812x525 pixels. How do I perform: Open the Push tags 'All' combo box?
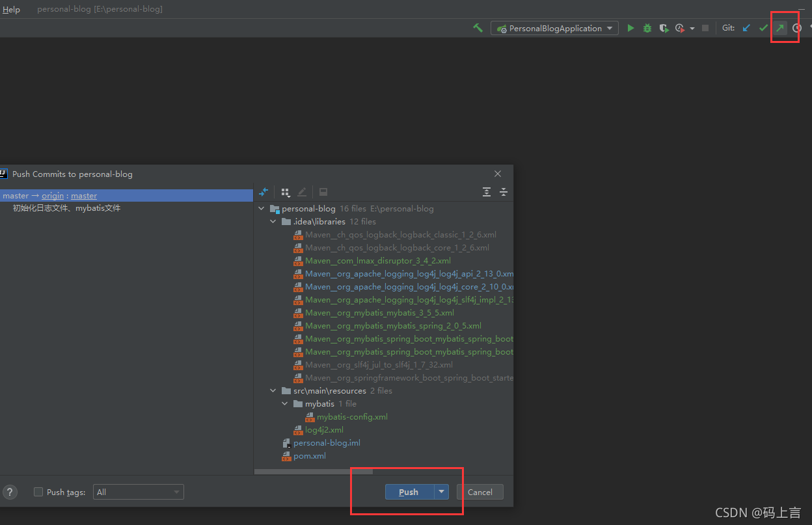click(139, 492)
